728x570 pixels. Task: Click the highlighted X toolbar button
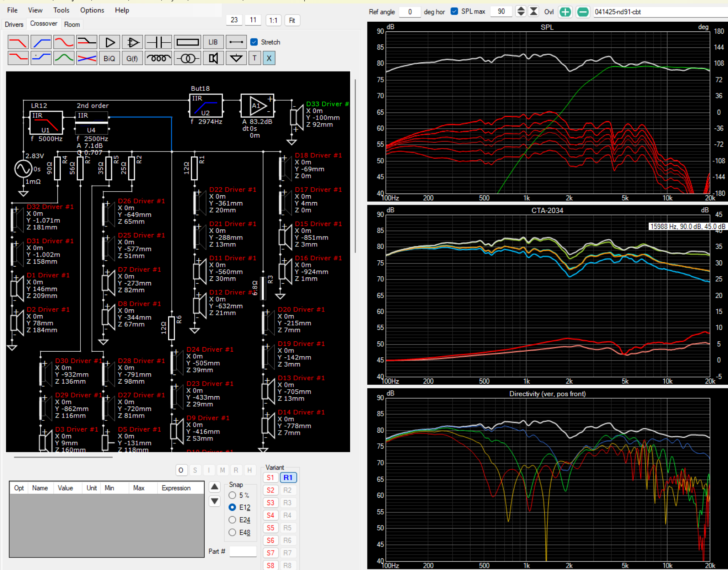(269, 58)
